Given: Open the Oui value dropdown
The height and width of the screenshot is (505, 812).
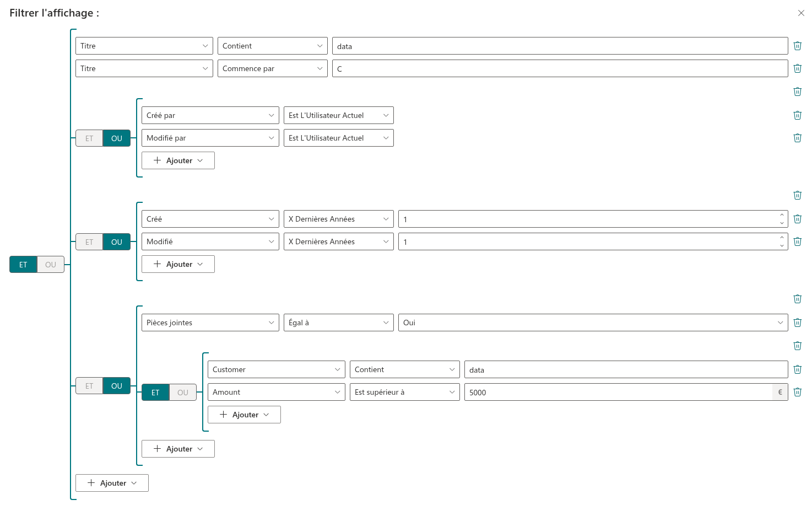Looking at the screenshot, I should tap(593, 323).
